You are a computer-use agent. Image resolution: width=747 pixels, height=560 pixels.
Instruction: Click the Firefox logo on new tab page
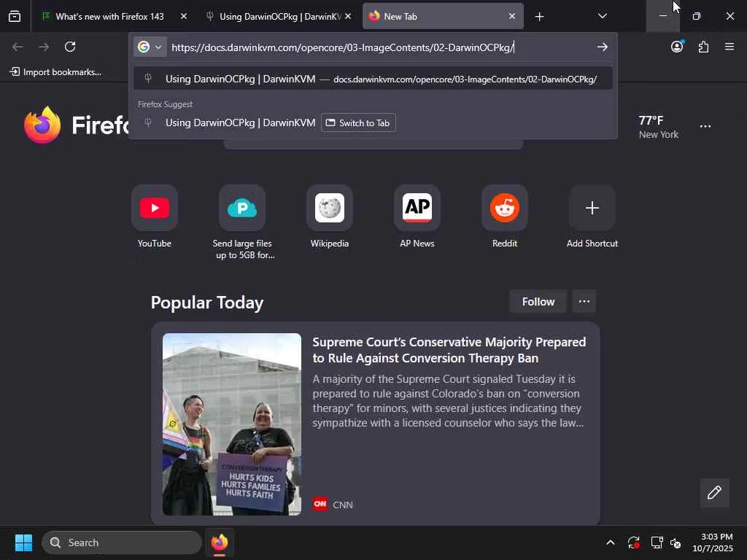click(42, 125)
